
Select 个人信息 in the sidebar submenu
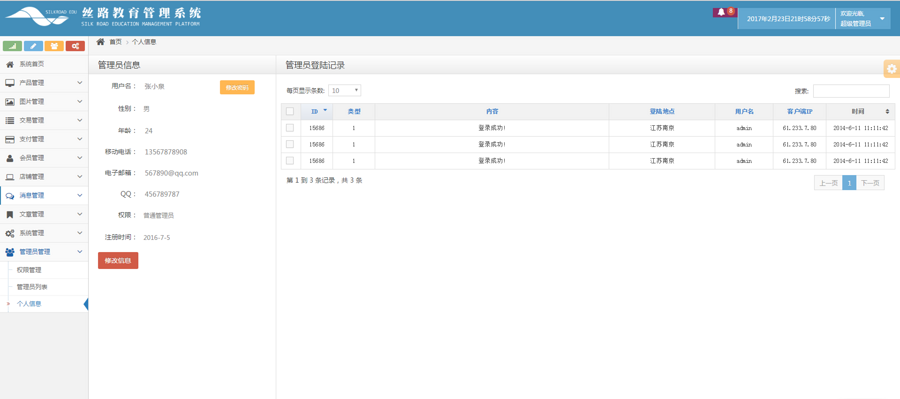pyautogui.click(x=29, y=304)
